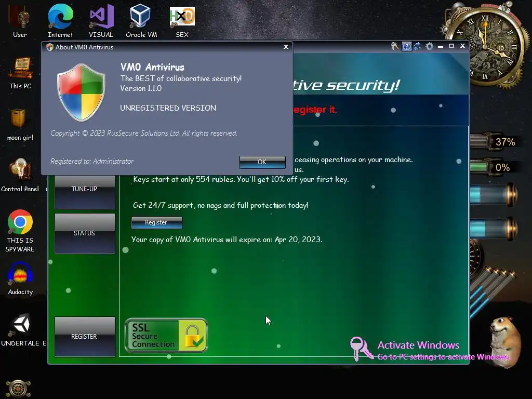Close the VM0 Antivirus main window
Screen dimensions: 532x399
462,46
